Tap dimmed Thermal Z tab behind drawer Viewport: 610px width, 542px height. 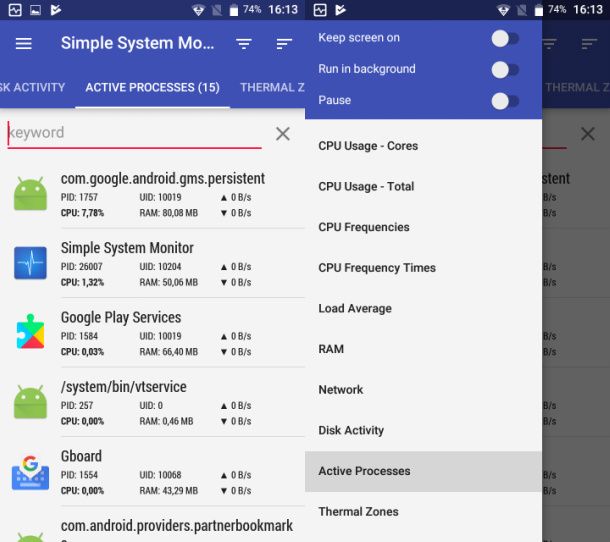pyautogui.click(x=577, y=87)
